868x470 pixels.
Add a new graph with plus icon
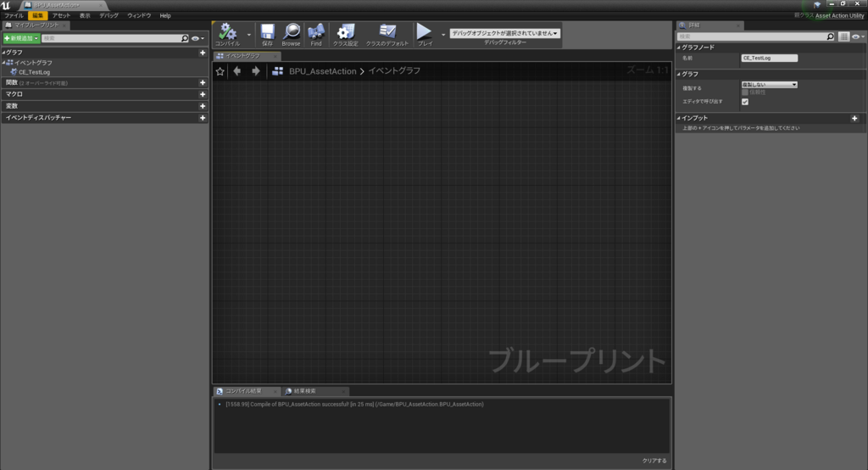point(203,53)
